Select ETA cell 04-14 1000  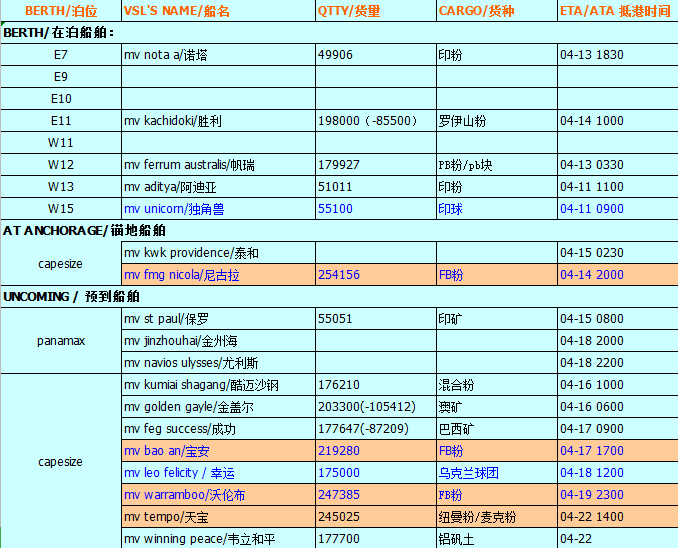point(618,121)
